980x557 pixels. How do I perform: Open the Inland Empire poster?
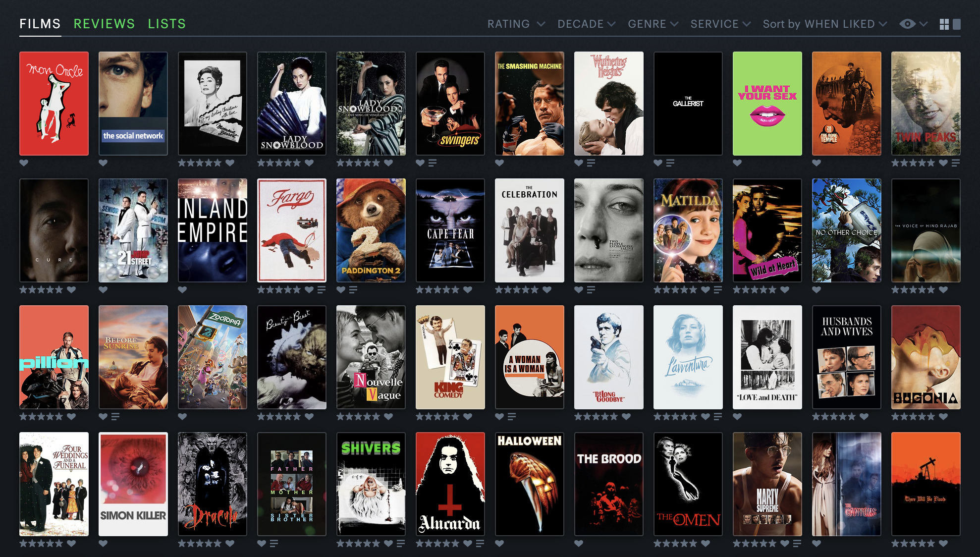click(x=213, y=230)
